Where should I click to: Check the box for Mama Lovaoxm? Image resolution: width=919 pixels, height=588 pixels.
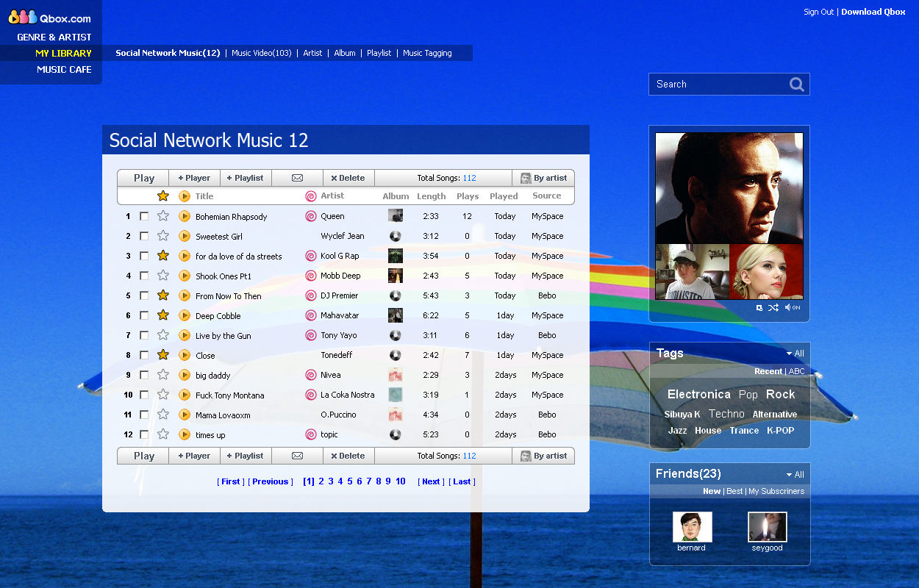coord(144,415)
